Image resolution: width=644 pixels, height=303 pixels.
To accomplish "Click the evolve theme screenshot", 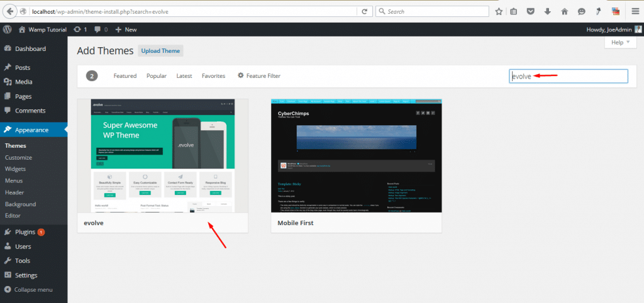I will [x=163, y=156].
